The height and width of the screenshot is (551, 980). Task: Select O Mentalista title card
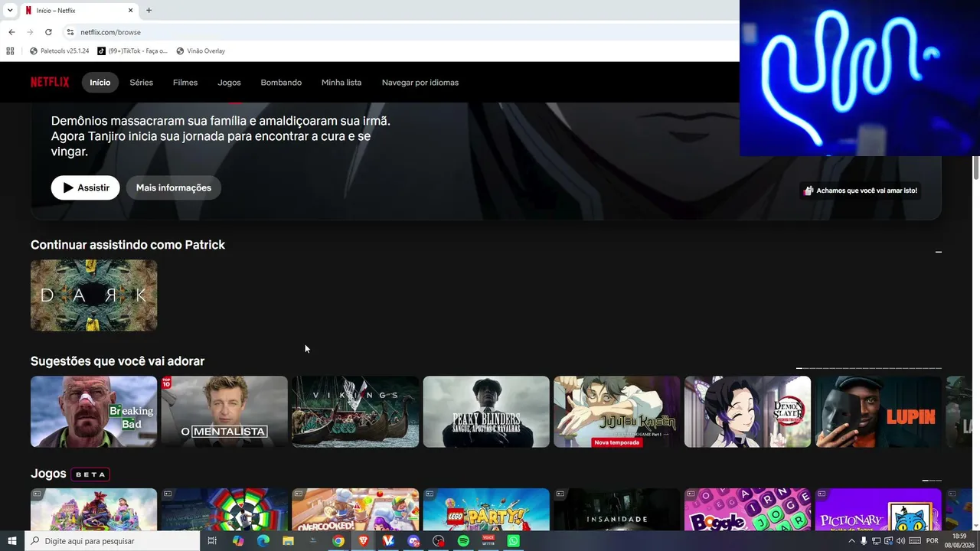(224, 412)
